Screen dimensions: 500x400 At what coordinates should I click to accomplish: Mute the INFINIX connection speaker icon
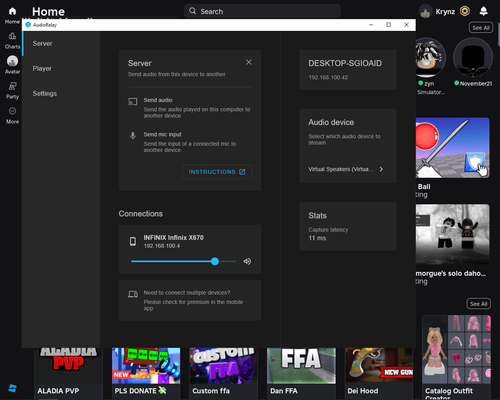[247, 261]
